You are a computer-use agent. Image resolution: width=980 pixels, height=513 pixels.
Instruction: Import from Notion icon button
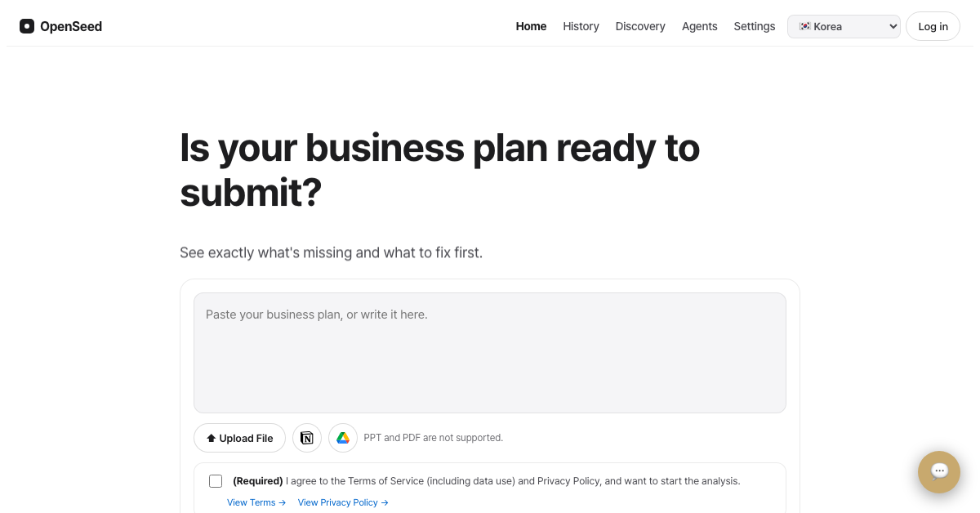(x=307, y=438)
